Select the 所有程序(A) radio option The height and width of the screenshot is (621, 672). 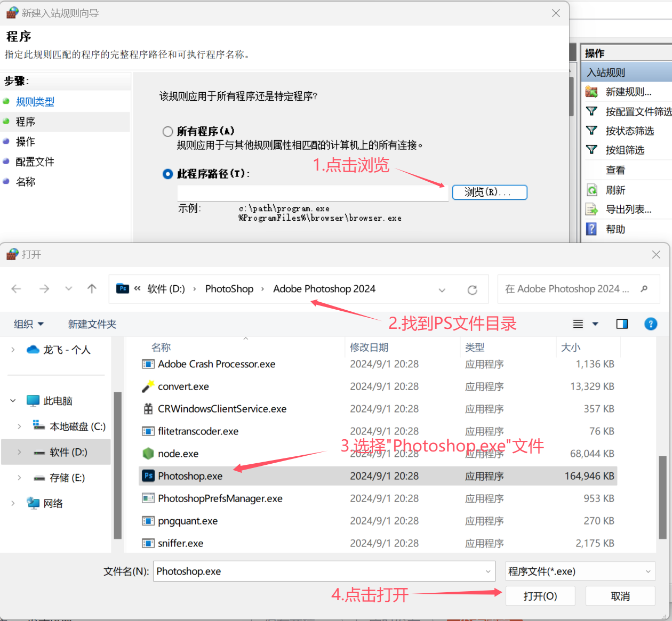point(168,131)
